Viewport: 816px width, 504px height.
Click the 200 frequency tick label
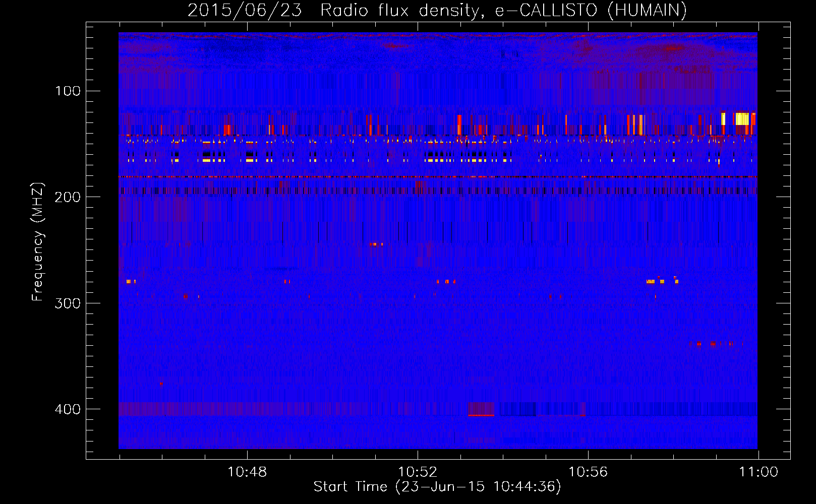coord(68,197)
